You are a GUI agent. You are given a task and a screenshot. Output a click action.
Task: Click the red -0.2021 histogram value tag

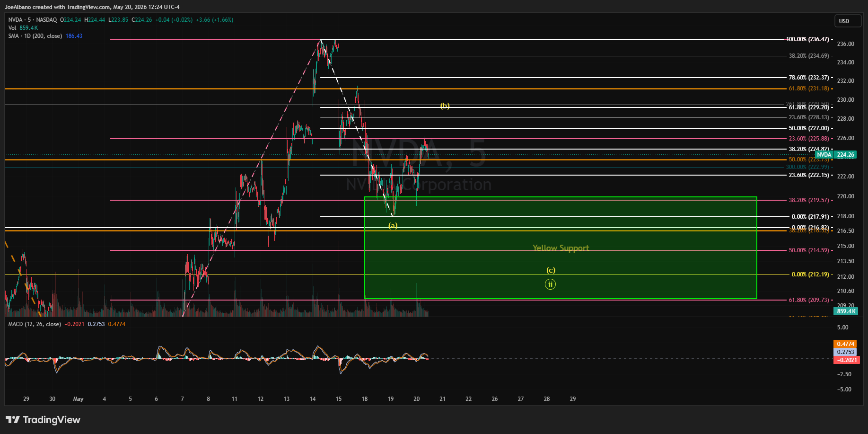[x=847, y=360]
